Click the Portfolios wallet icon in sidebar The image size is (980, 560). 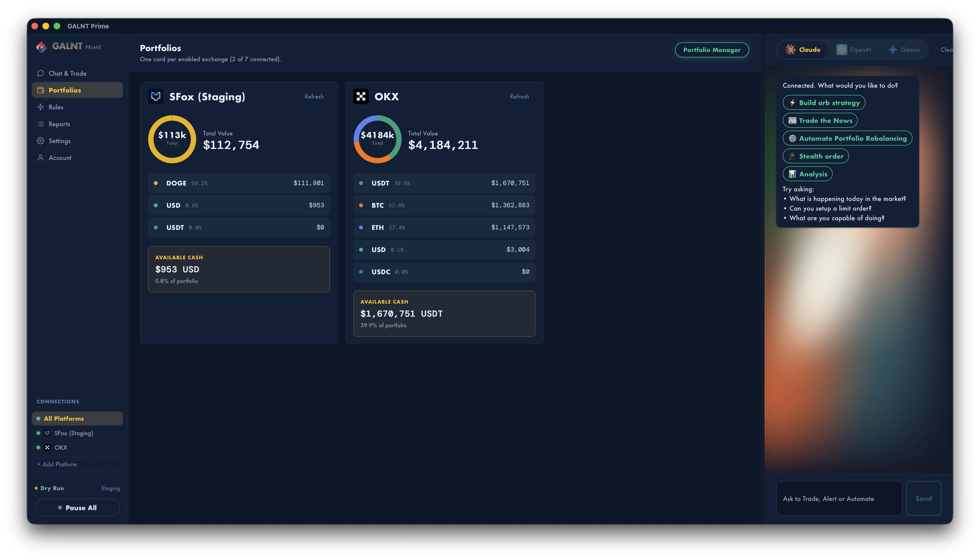click(x=41, y=90)
